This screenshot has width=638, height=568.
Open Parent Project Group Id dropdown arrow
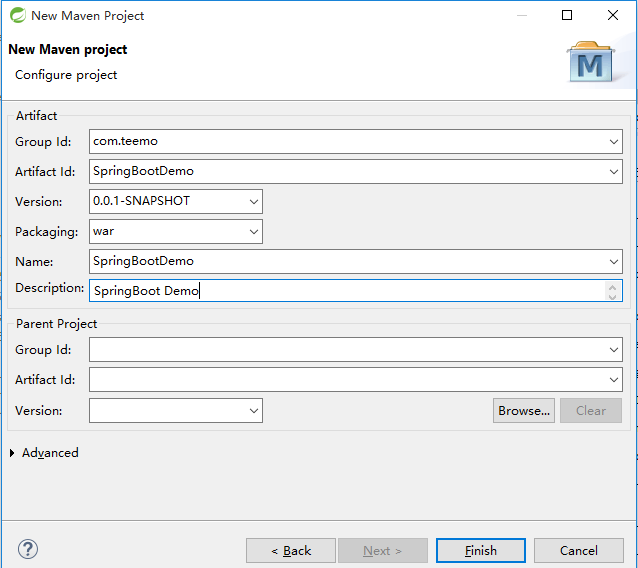pos(614,350)
